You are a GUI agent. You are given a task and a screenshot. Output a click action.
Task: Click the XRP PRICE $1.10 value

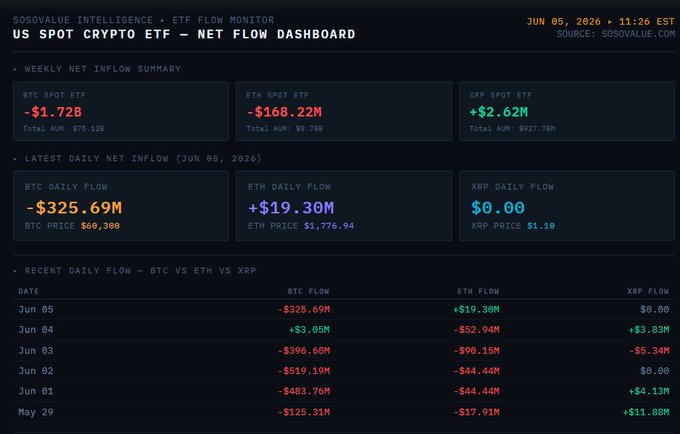(541, 226)
